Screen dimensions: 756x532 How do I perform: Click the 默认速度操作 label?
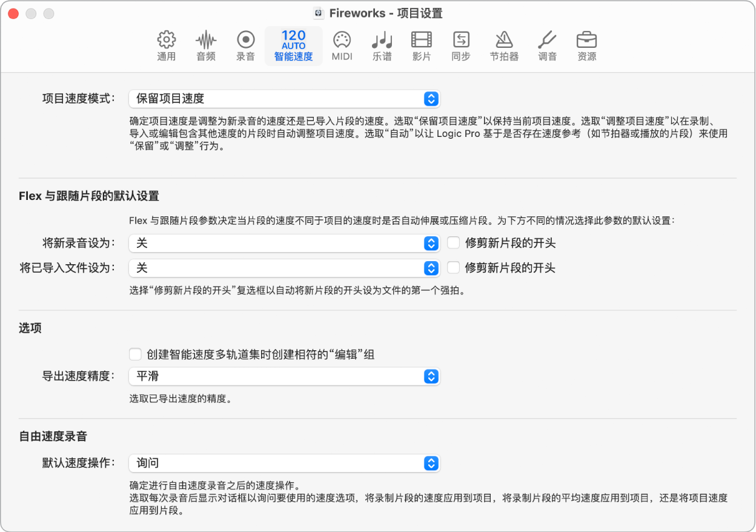[x=78, y=464]
